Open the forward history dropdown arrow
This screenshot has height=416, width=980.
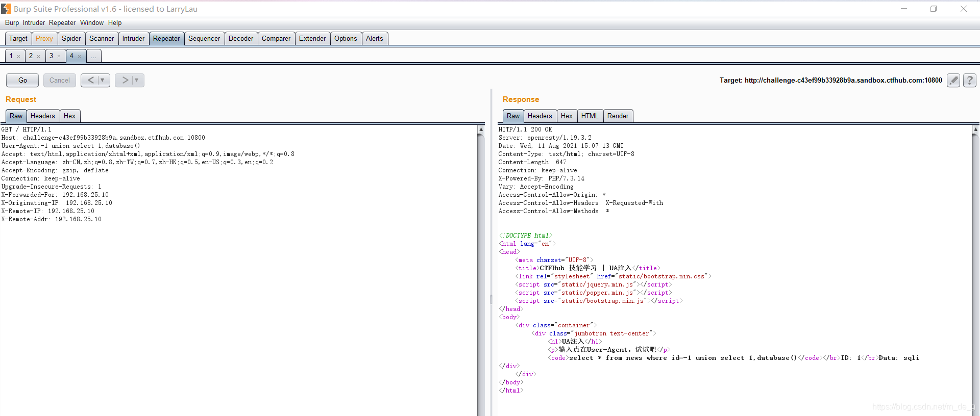coord(137,80)
